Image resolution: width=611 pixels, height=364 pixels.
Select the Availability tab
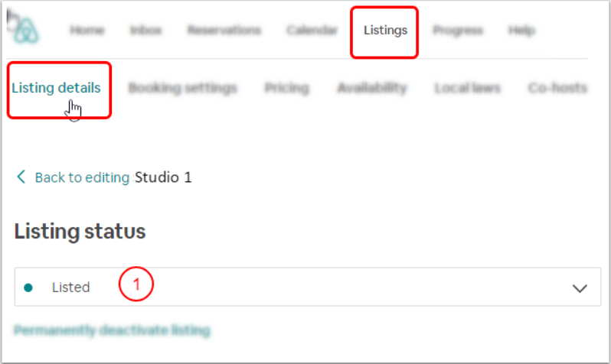371,88
